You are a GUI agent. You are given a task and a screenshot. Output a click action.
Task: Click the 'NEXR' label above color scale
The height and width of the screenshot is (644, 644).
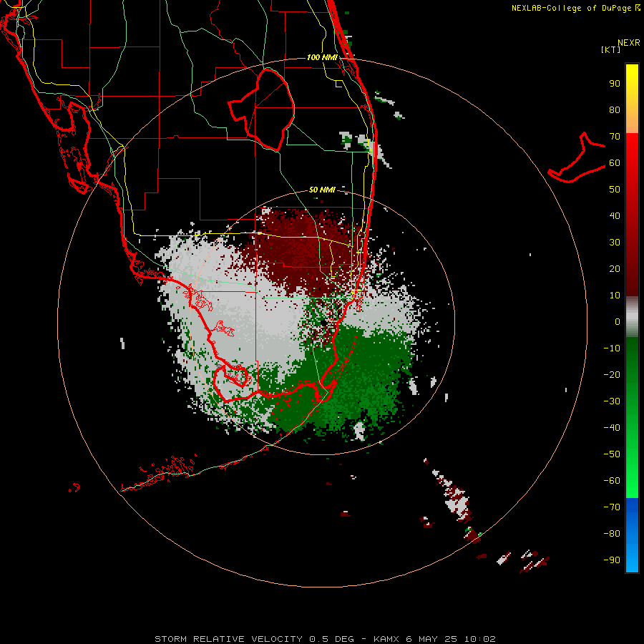click(x=629, y=43)
